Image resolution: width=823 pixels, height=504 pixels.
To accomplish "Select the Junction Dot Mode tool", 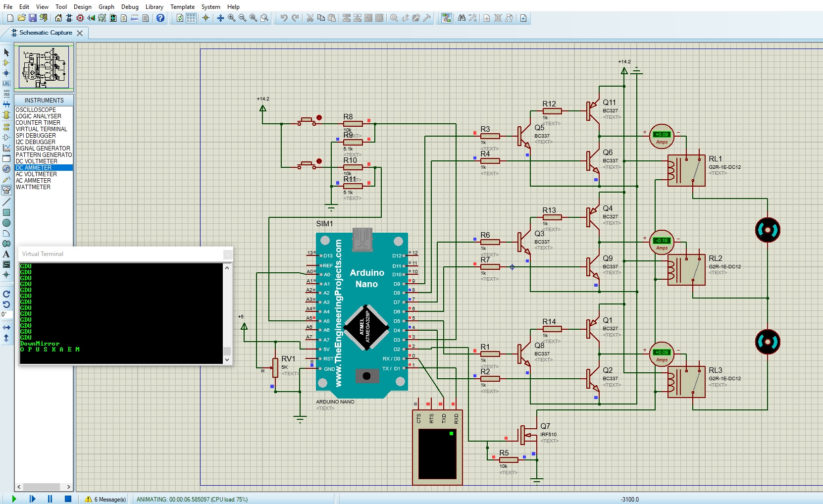I will [x=6, y=73].
